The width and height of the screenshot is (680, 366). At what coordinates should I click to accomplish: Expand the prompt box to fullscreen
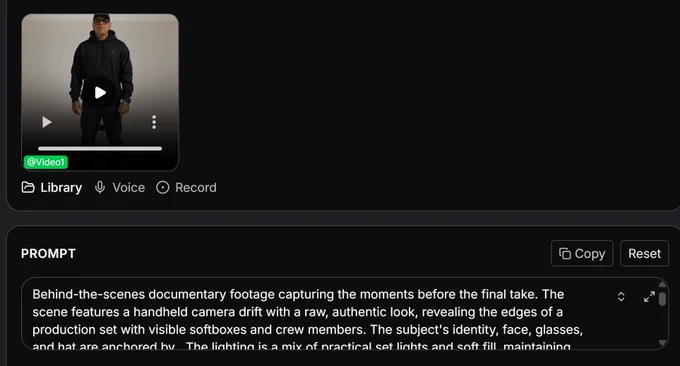click(649, 297)
